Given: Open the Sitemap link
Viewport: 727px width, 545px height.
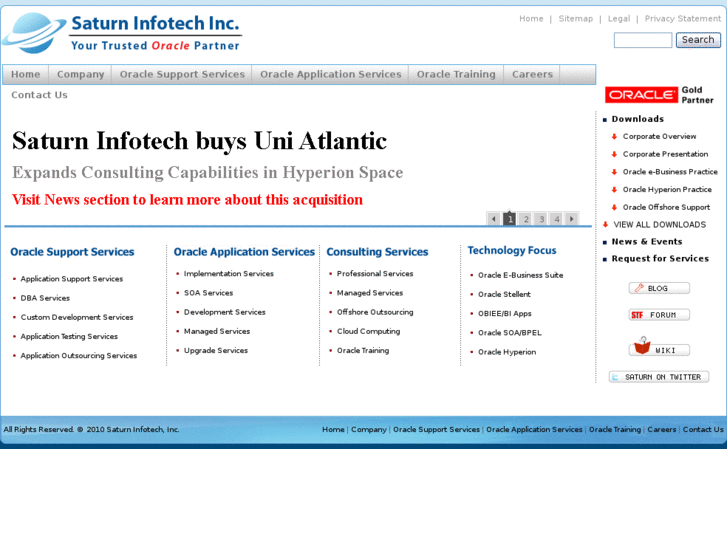Looking at the screenshot, I should pyautogui.click(x=575, y=19).
